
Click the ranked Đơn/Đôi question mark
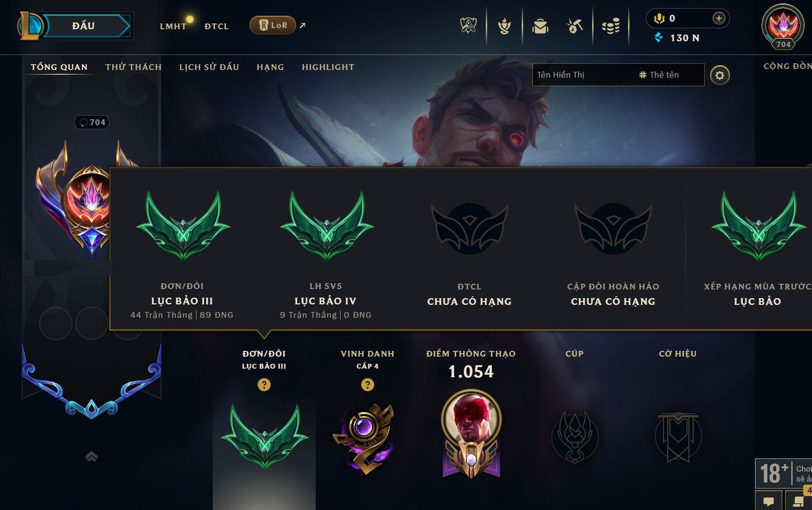point(264,384)
